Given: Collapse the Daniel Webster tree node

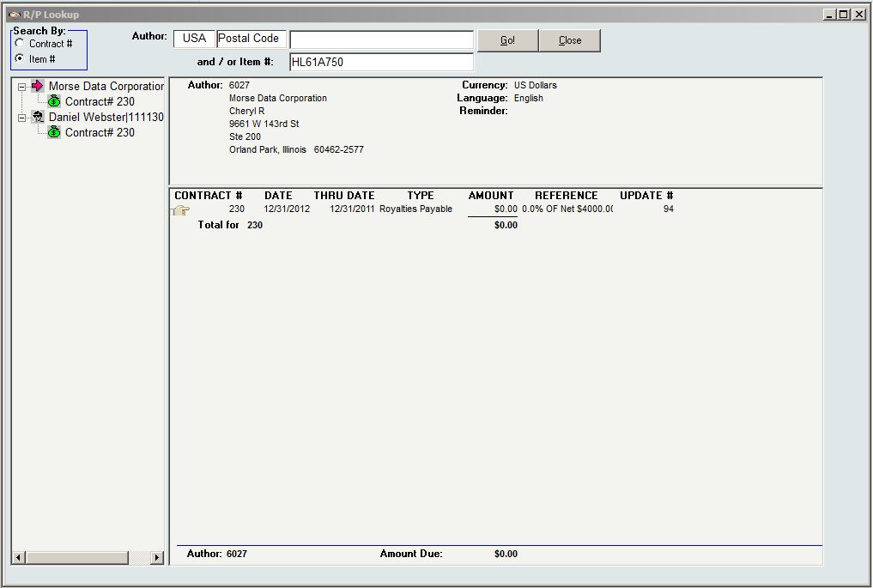Looking at the screenshot, I should pos(22,118).
